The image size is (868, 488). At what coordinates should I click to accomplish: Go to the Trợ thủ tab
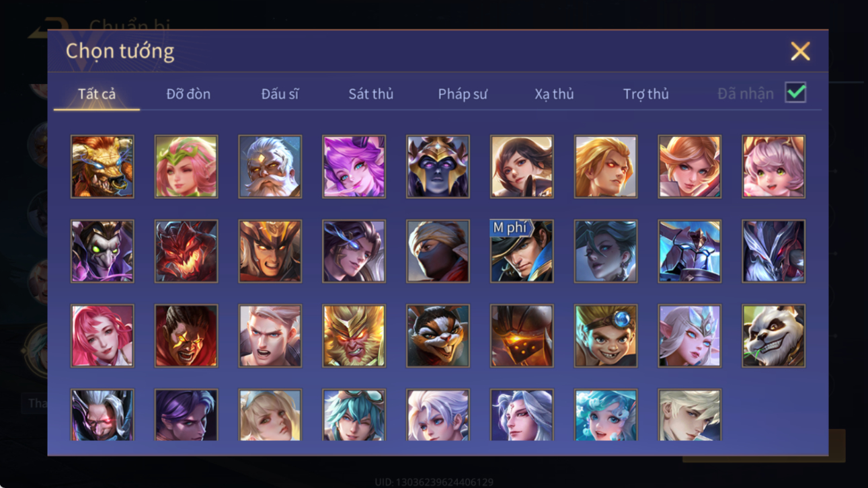[645, 94]
